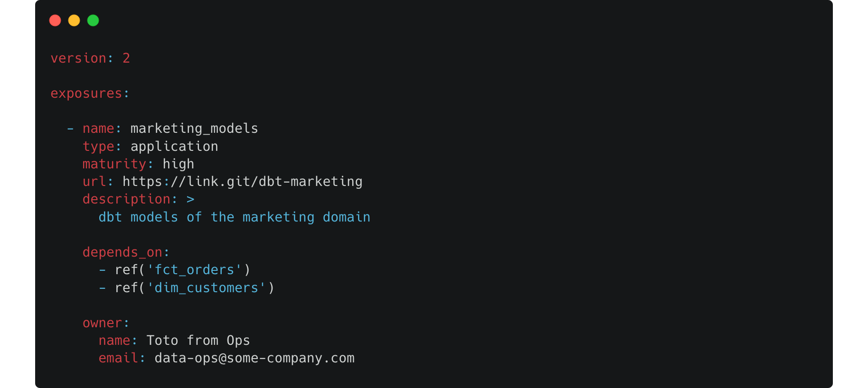Click the 'fct_orders' ref string

194,270
